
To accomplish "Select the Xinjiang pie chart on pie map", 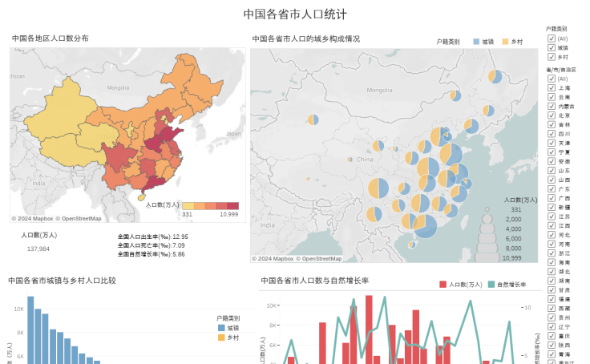I will pyautogui.click(x=313, y=119).
